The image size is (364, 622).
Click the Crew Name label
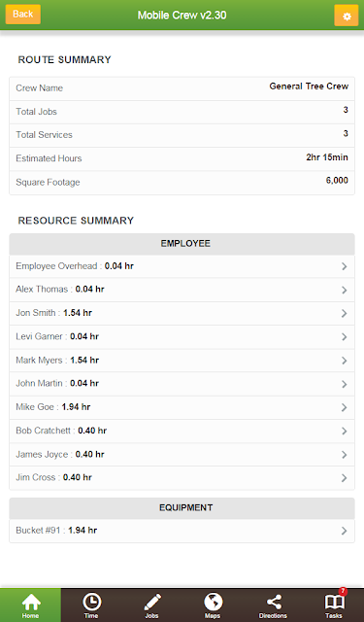(39, 88)
